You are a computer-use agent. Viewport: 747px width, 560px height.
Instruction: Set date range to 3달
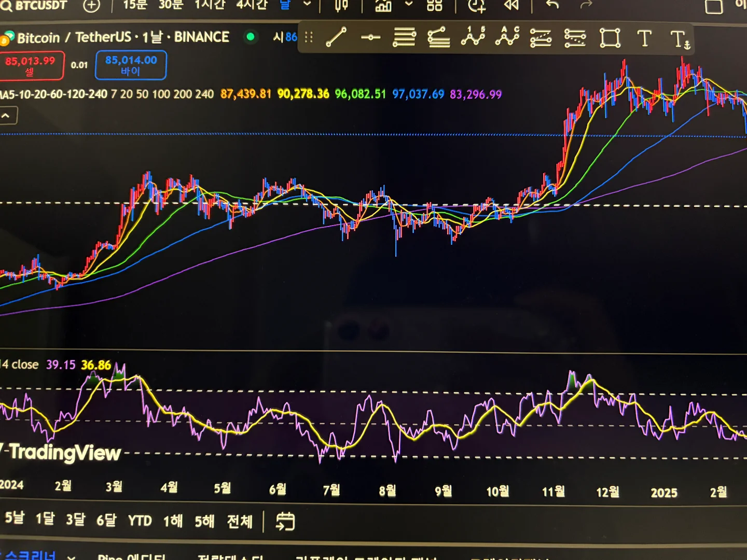[x=76, y=519]
